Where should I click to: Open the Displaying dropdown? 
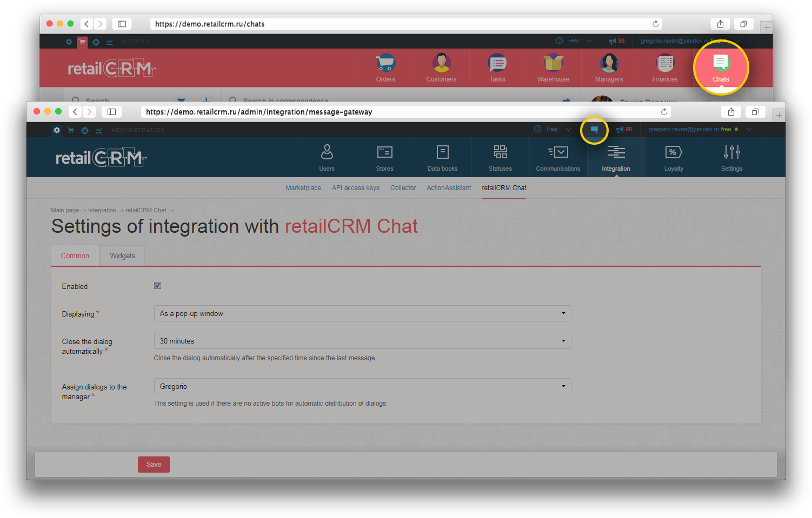pyautogui.click(x=362, y=313)
